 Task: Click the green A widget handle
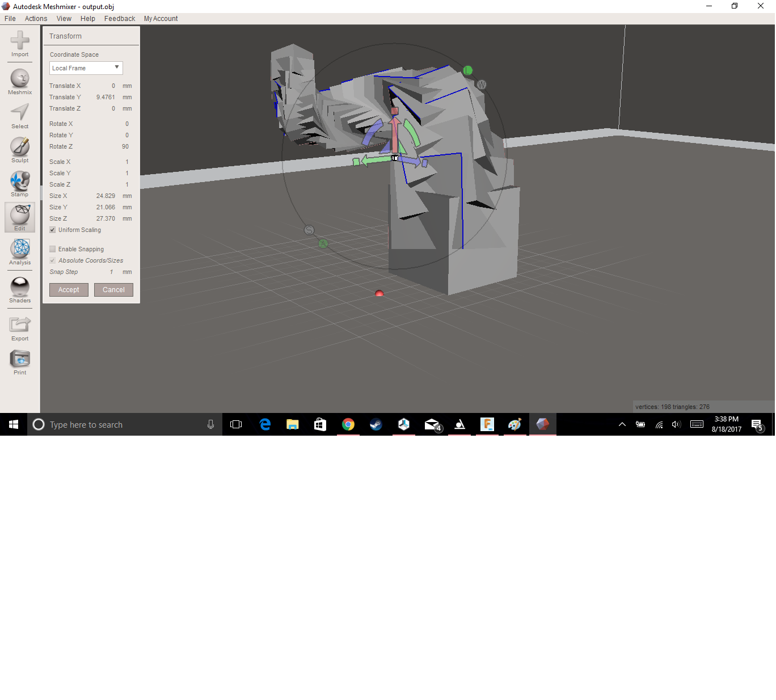click(323, 243)
